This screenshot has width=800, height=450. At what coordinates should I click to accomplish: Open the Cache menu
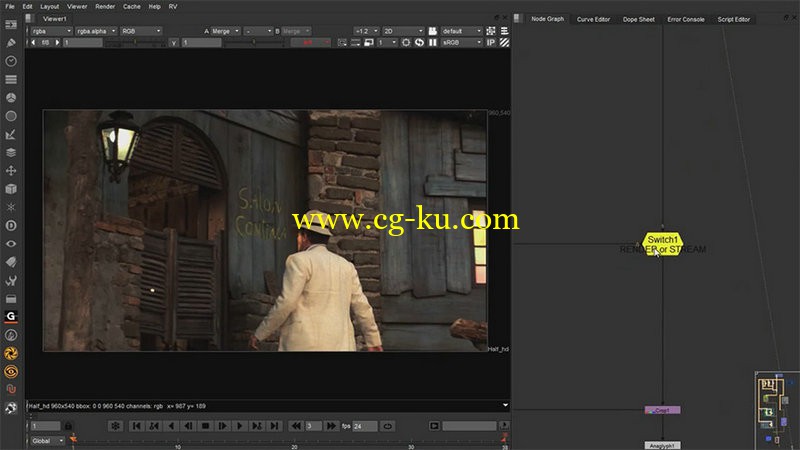[132, 7]
